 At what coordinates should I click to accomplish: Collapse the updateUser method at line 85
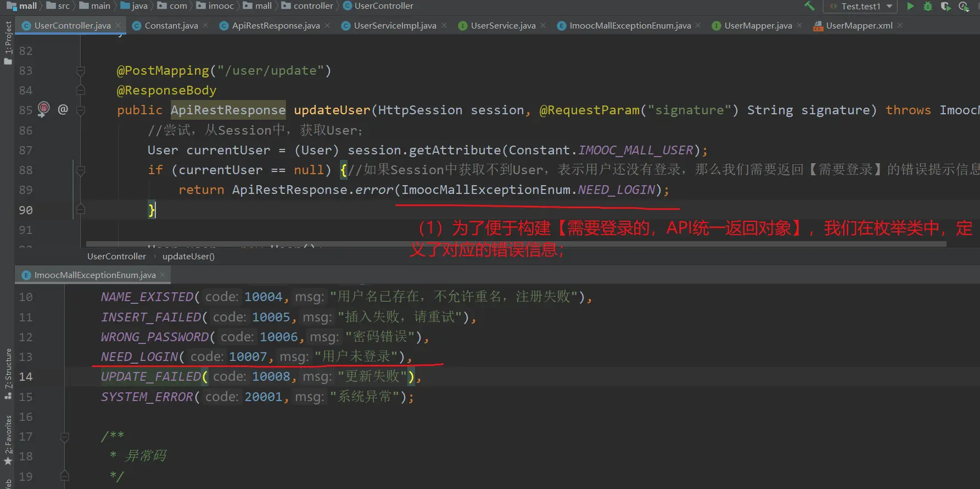click(x=81, y=110)
